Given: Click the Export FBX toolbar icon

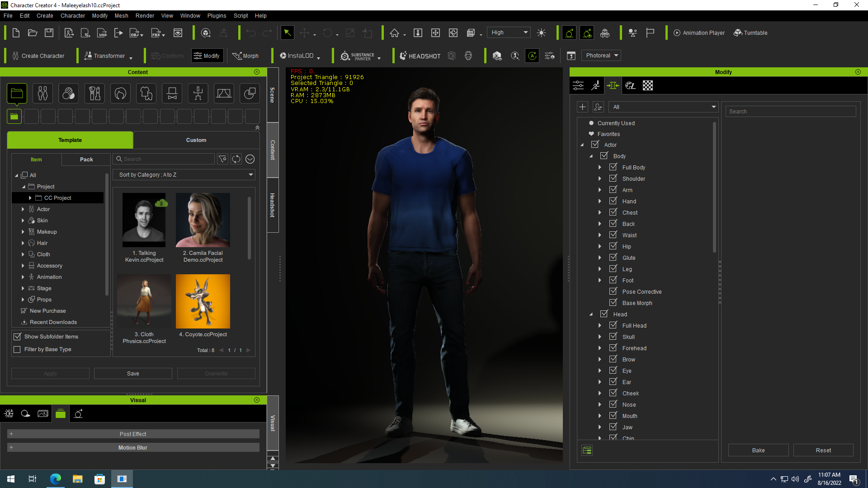Looking at the screenshot, I should coord(156,33).
